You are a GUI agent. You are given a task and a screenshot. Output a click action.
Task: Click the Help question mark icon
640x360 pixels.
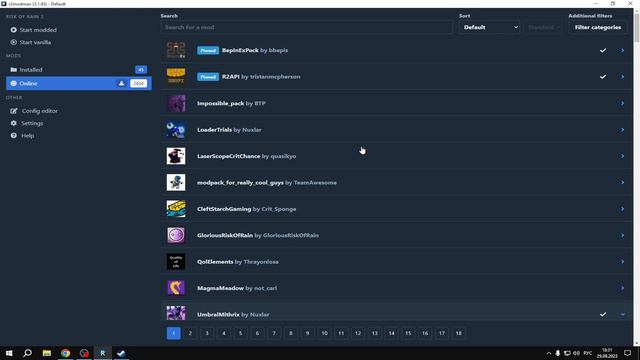tap(13, 136)
